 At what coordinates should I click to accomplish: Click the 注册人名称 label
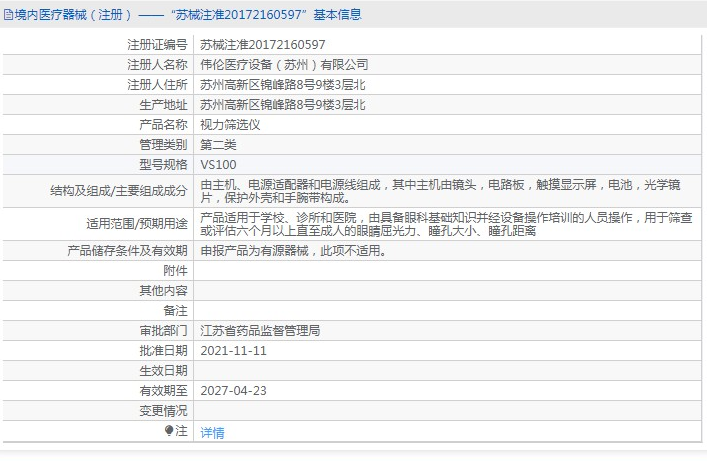point(157,65)
